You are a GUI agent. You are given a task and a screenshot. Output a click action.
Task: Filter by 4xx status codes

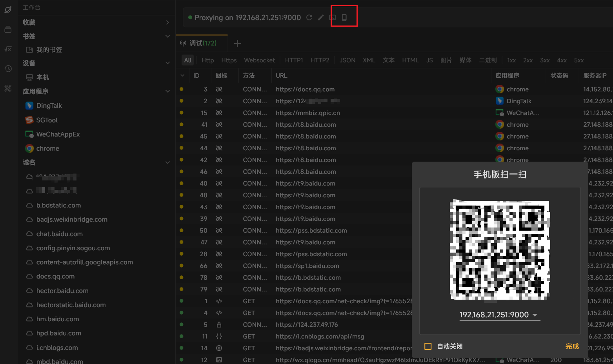pos(562,60)
